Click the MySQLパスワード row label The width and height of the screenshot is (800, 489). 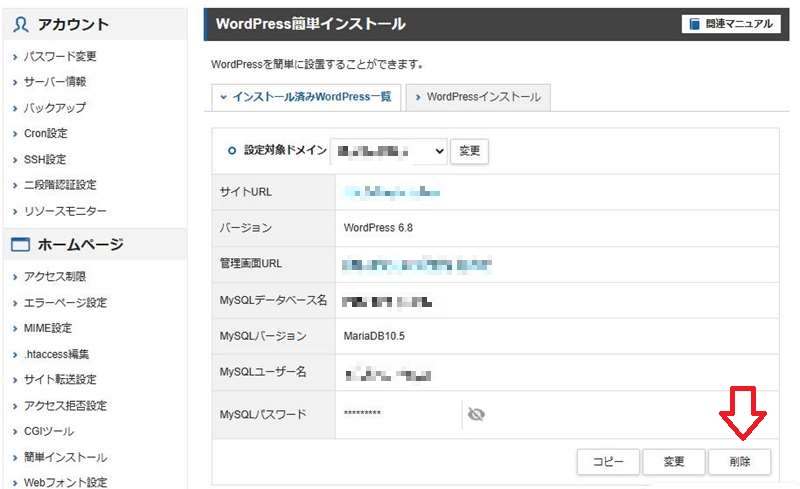[x=263, y=414]
